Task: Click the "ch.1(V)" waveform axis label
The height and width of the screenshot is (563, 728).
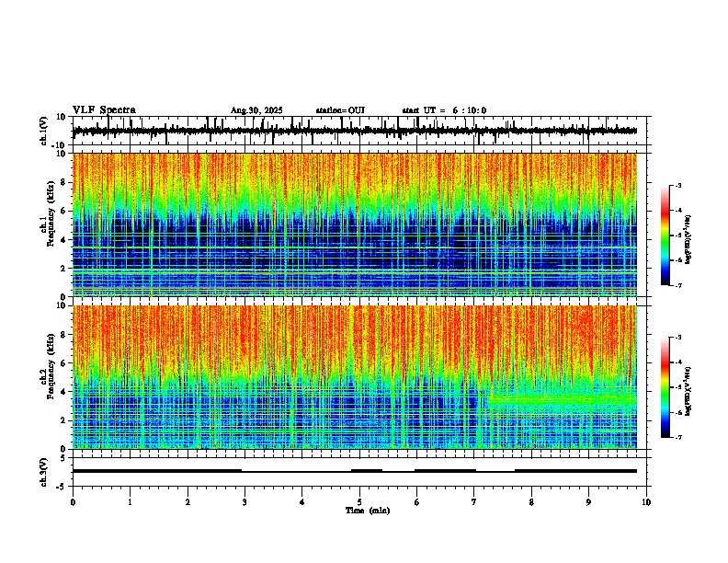Action: [x=44, y=131]
